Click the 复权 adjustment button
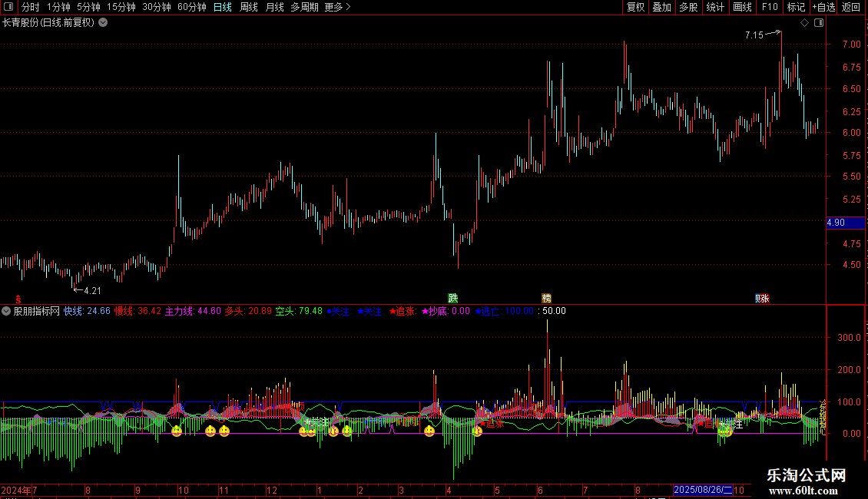The image size is (868, 499). tap(635, 7)
